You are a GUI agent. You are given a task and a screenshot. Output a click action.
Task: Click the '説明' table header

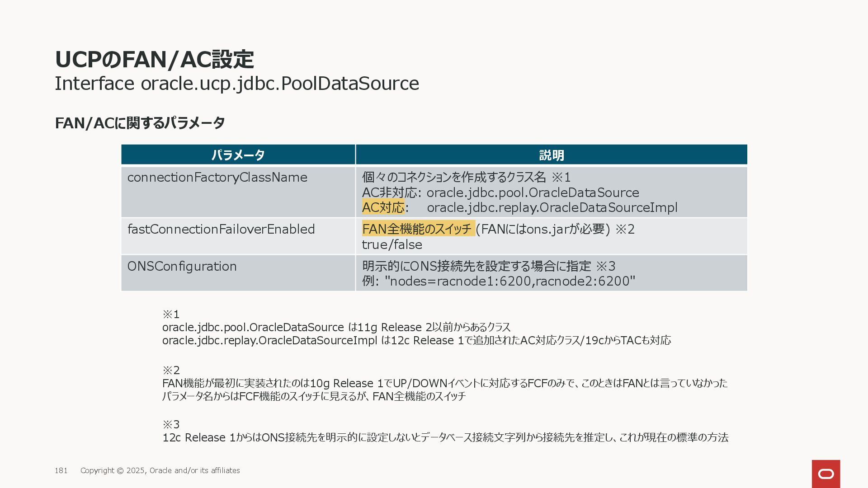point(552,155)
